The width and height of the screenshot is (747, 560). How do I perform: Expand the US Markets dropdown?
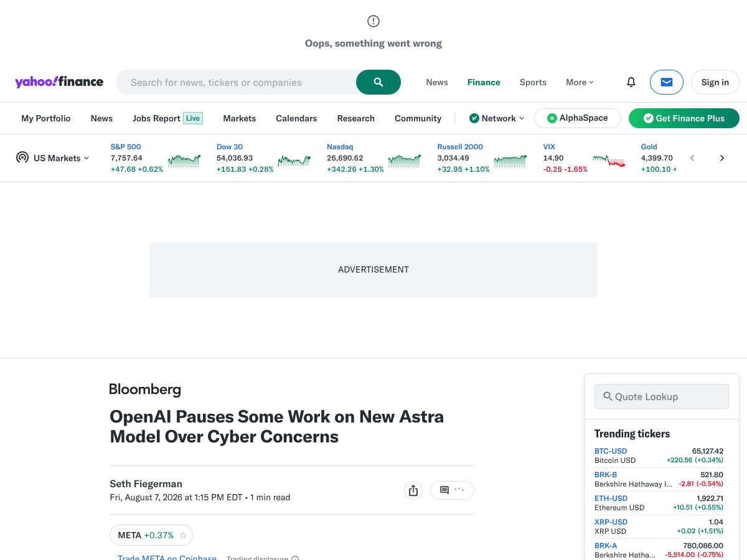[x=53, y=158]
